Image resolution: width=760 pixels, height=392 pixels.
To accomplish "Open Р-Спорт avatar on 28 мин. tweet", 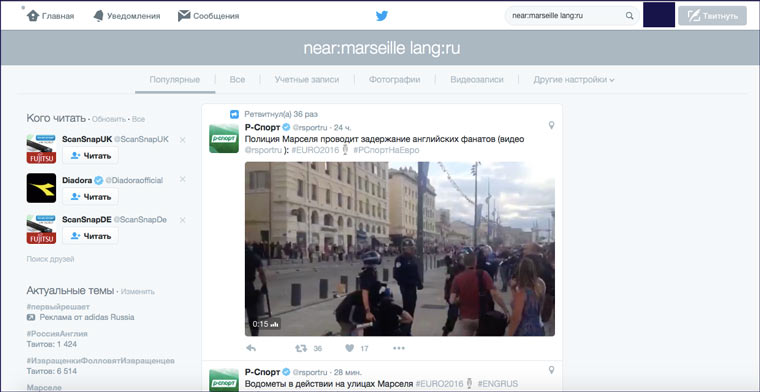I will (x=224, y=380).
